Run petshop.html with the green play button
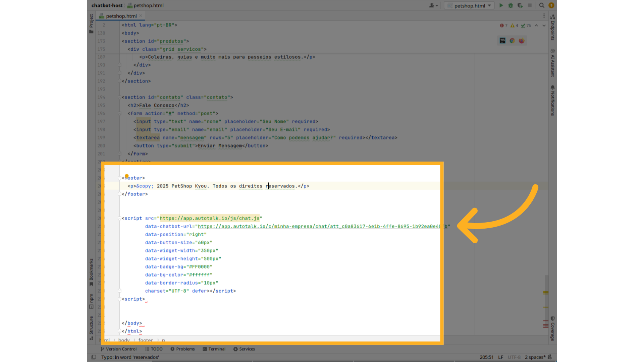This screenshot has width=644, height=362. tap(501, 5)
